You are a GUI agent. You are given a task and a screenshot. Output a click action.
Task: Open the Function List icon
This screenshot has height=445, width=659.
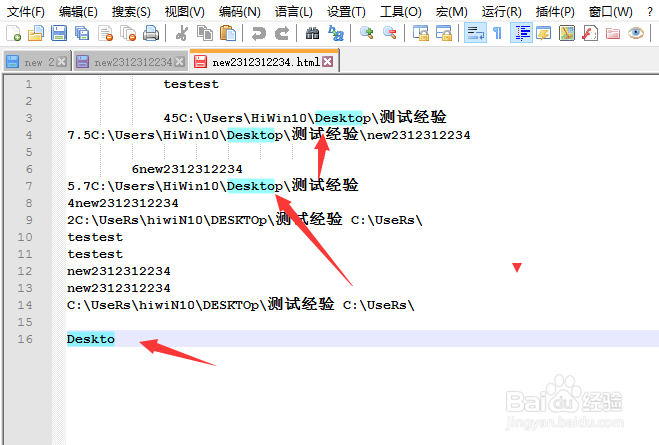click(x=590, y=33)
